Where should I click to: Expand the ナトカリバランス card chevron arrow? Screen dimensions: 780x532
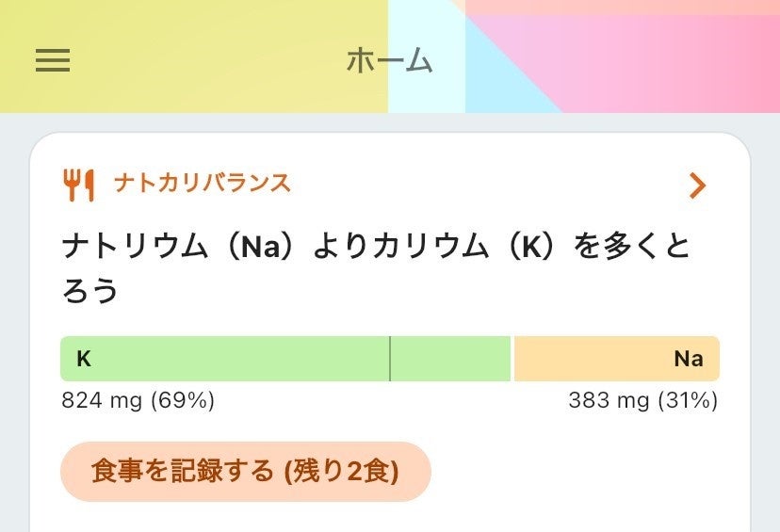tap(697, 185)
